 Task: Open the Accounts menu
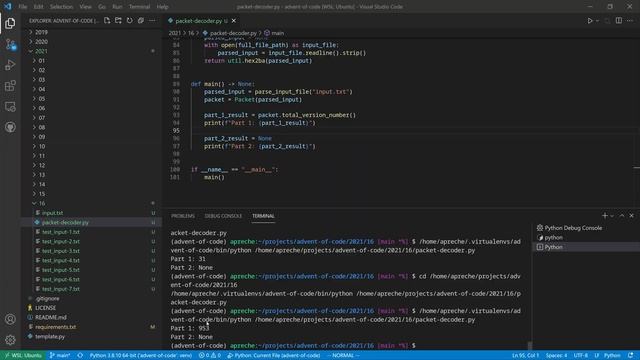tap(10, 319)
